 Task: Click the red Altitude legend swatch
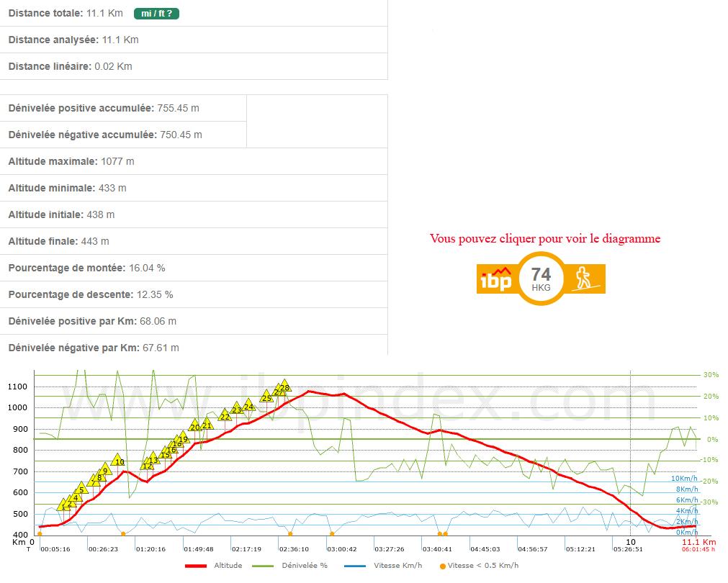pyautogui.click(x=197, y=566)
